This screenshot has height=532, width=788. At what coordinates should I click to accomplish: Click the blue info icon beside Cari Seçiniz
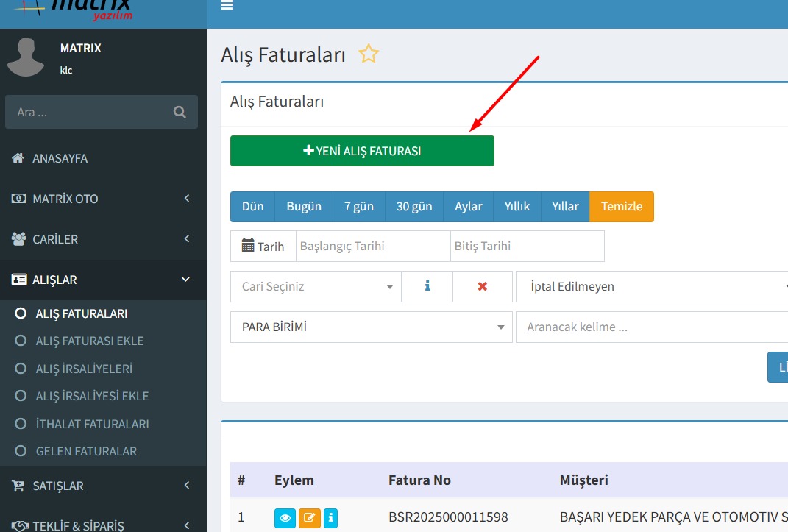(x=427, y=286)
